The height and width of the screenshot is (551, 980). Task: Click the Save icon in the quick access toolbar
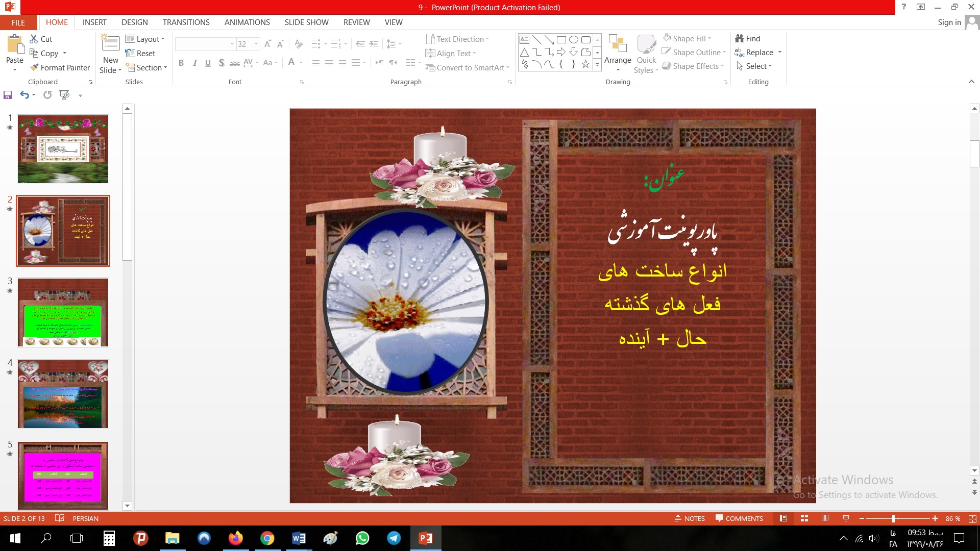point(8,95)
